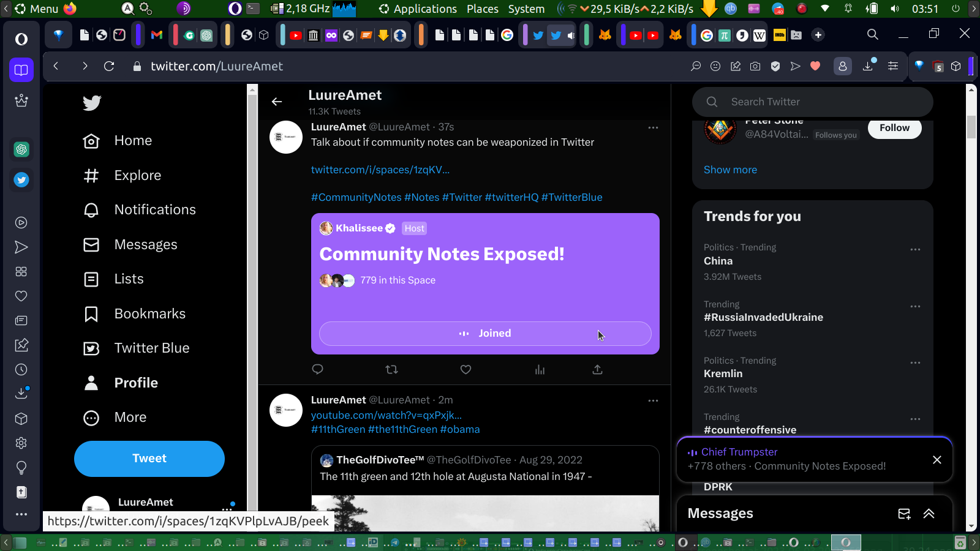
Task: Open more options for #RussiaInvadedUkraine trend
Action: (x=915, y=306)
